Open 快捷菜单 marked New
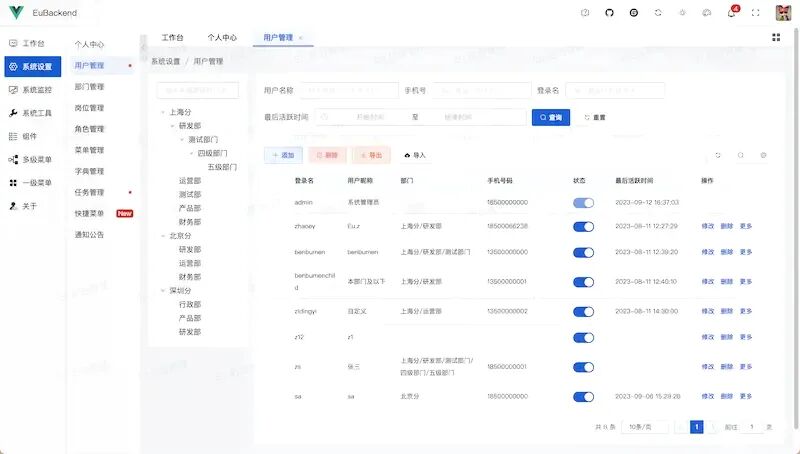The height and width of the screenshot is (454, 800). pos(89,214)
